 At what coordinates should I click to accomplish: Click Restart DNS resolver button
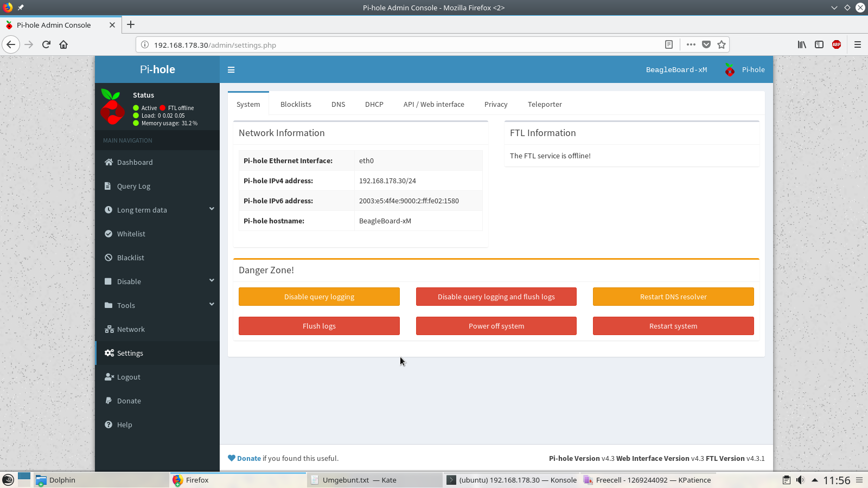tap(673, 297)
